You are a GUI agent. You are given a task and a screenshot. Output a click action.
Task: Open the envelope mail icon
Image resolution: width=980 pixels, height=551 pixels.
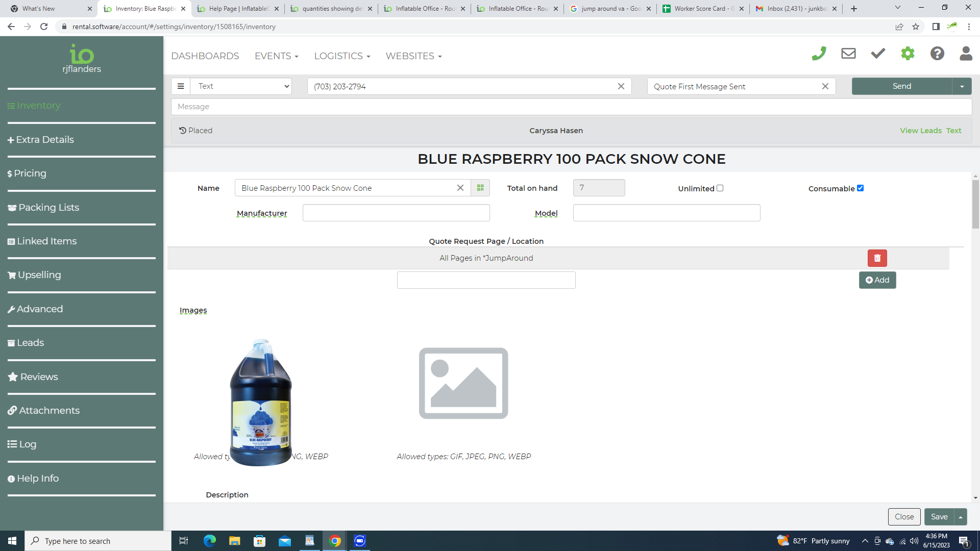(848, 54)
